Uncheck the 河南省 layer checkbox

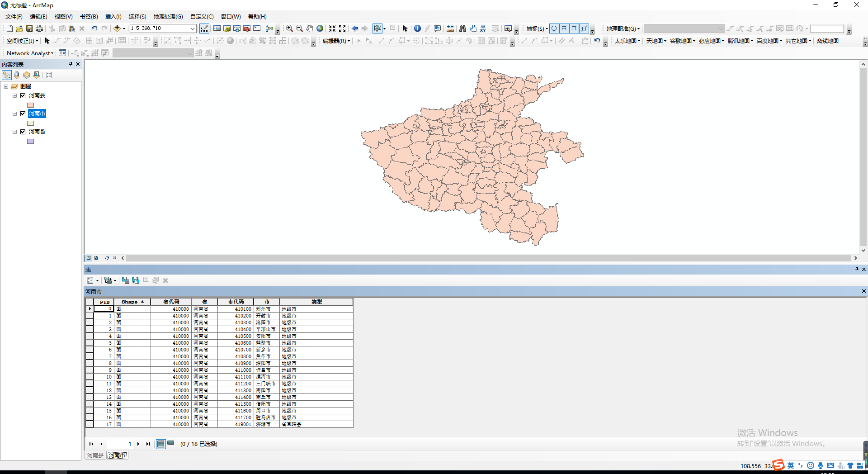tap(23, 132)
